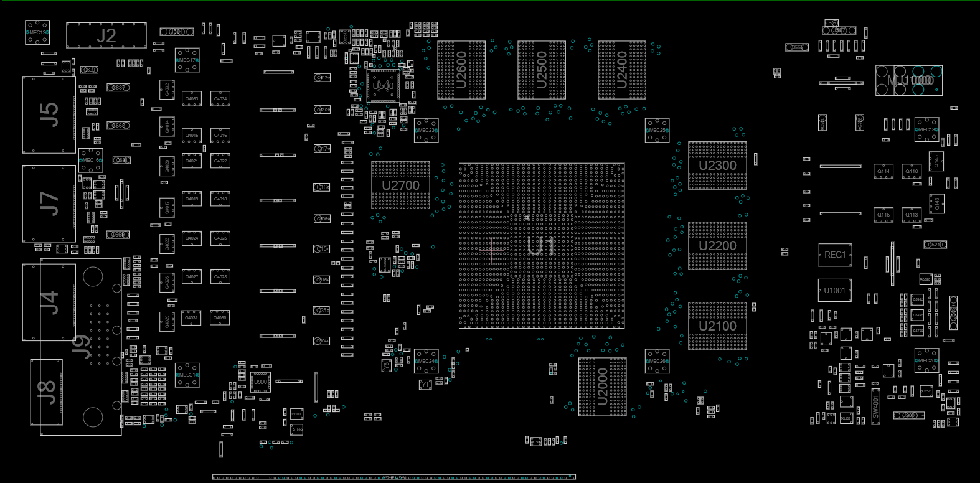Select the large U1 BGA chip

click(542, 246)
